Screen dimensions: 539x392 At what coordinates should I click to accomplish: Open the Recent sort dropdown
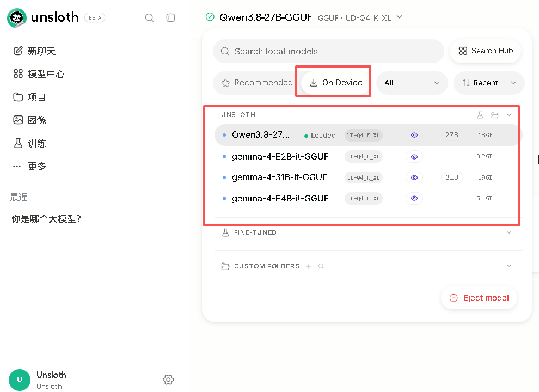(x=489, y=83)
